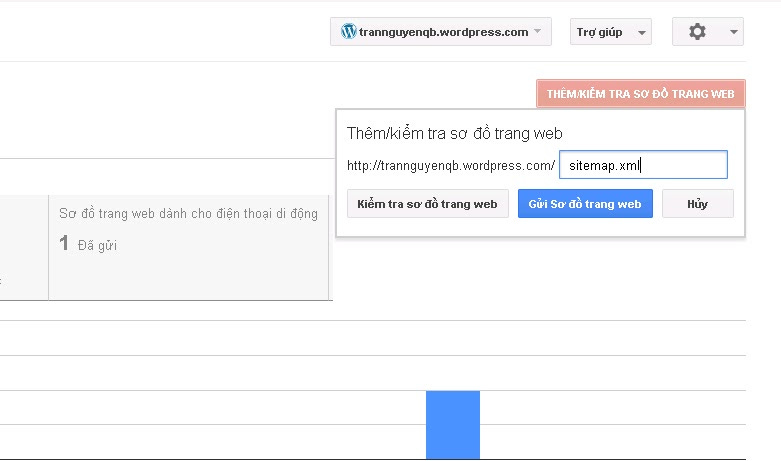Click the '1 Đã gửi' count text
This screenshot has width=781, height=461.
pos(88,244)
